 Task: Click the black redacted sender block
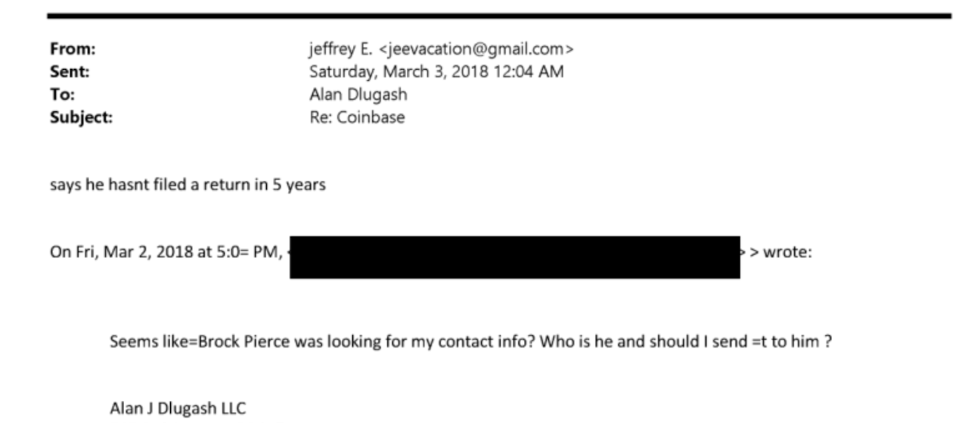514,257
